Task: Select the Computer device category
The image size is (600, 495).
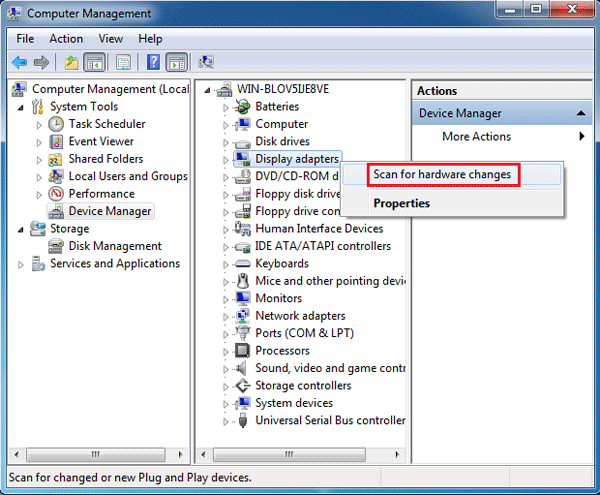Action: 282,124
